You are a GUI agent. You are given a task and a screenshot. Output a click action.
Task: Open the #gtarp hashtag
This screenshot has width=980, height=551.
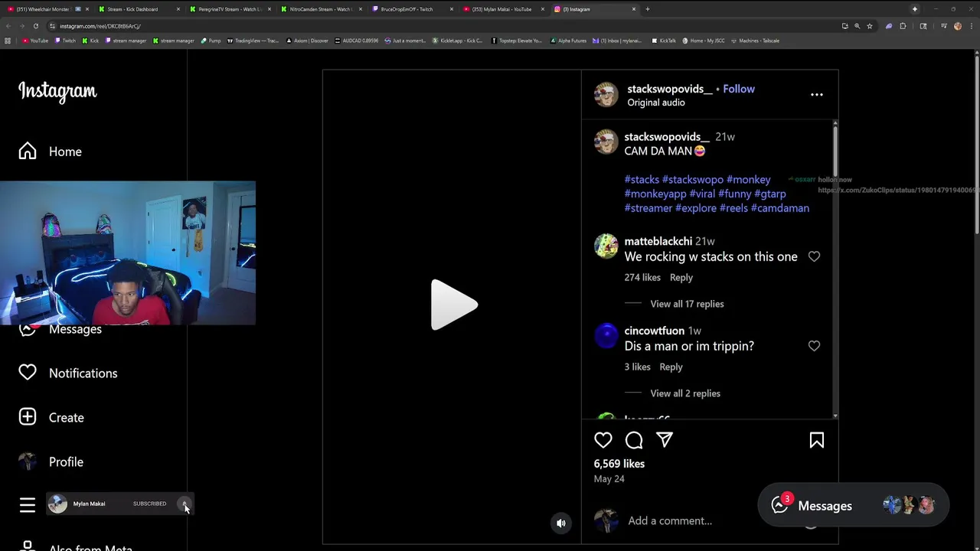[x=770, y=194]
